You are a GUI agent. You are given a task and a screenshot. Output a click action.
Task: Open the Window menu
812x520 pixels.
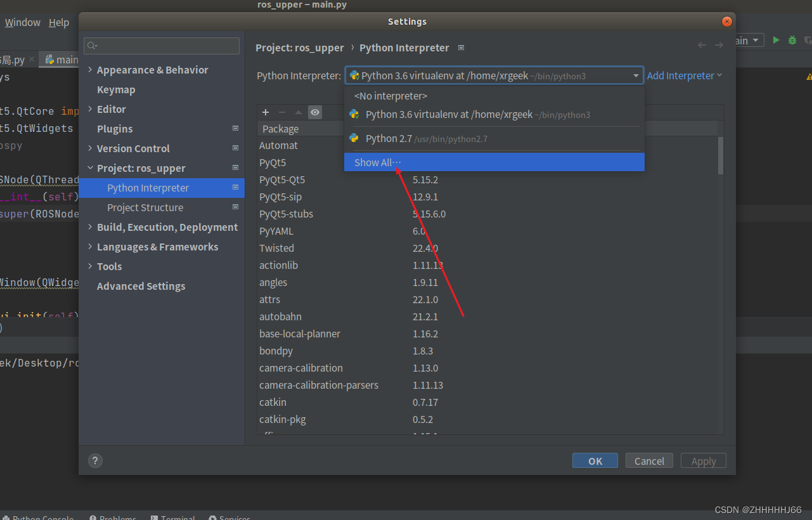[23, 22]
